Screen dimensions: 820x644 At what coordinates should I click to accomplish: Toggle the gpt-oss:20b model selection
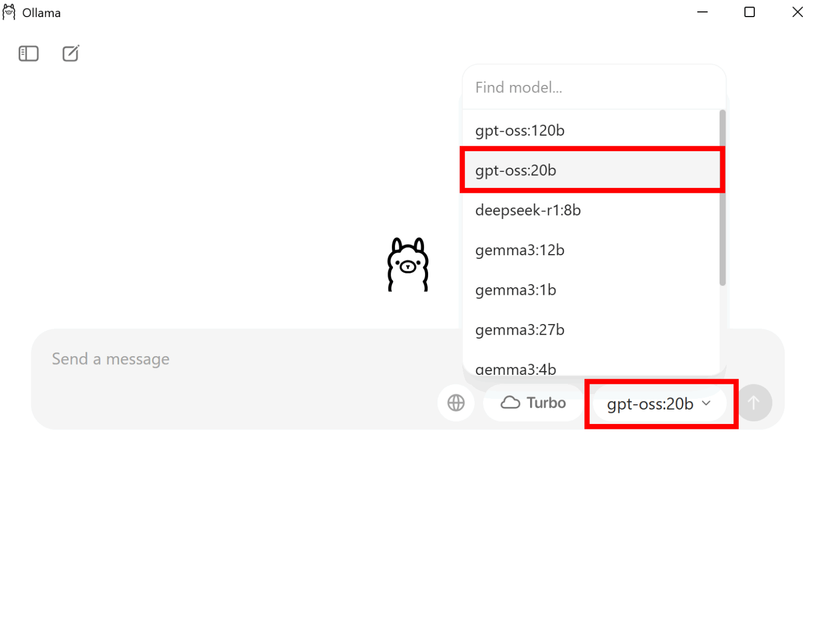(592, 170)
